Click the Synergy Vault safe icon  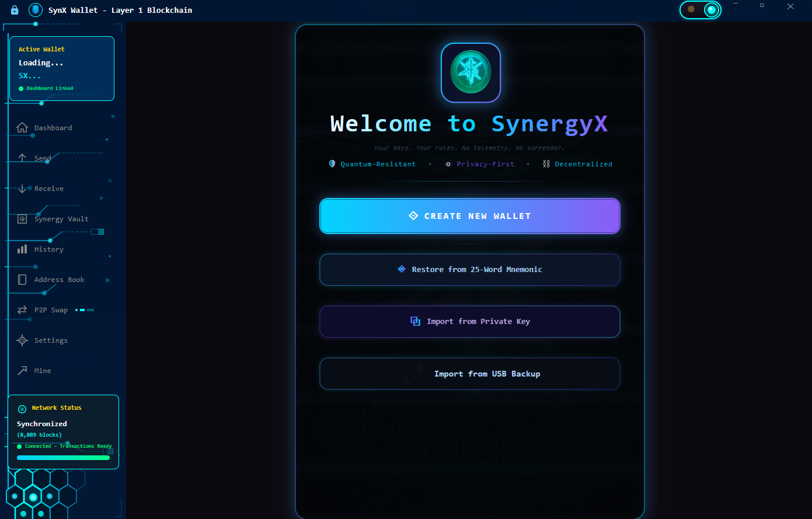(22, 219)
